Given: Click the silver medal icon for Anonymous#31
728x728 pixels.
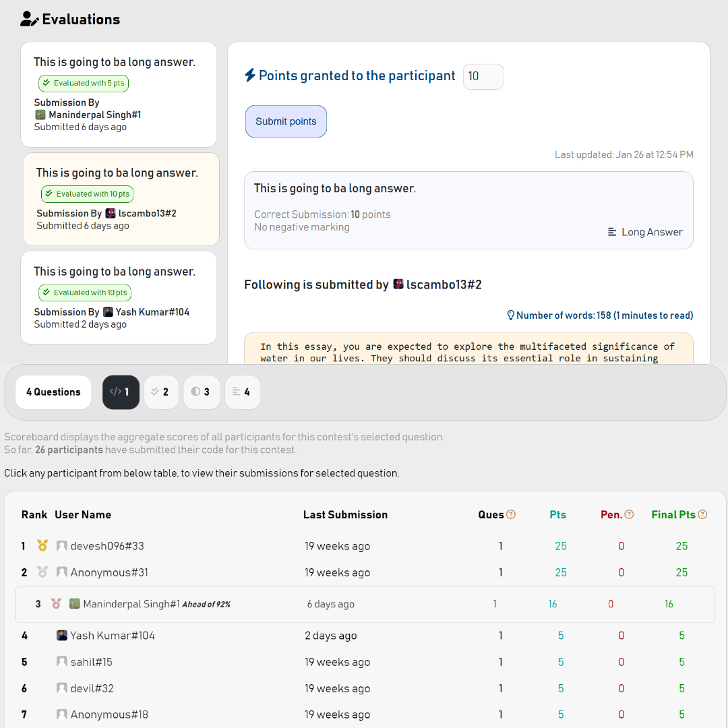Looking at the screenshot, I should [42, 572].
